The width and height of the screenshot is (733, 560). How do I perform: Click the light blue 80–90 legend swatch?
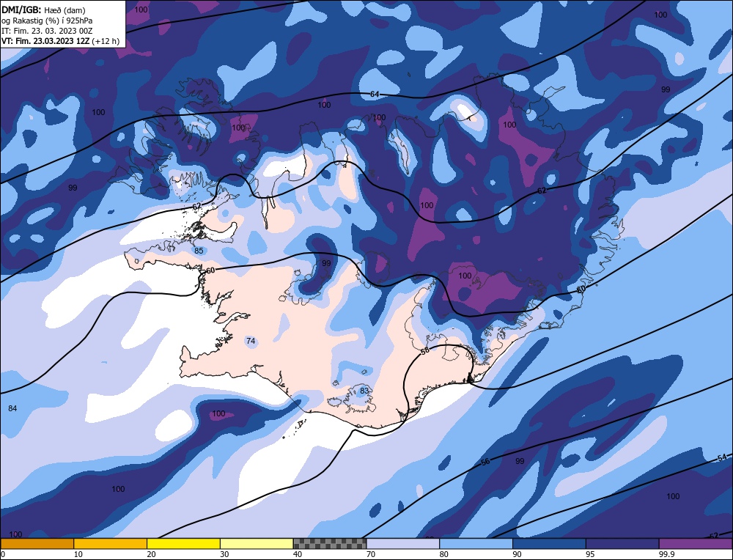476,543
